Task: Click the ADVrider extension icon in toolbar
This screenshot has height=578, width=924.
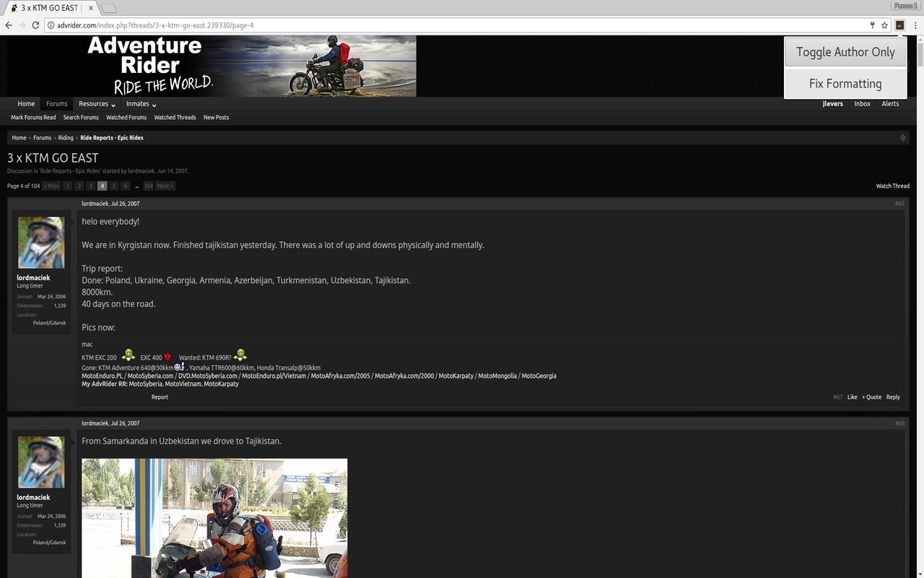Action: (x=900, y=25)
